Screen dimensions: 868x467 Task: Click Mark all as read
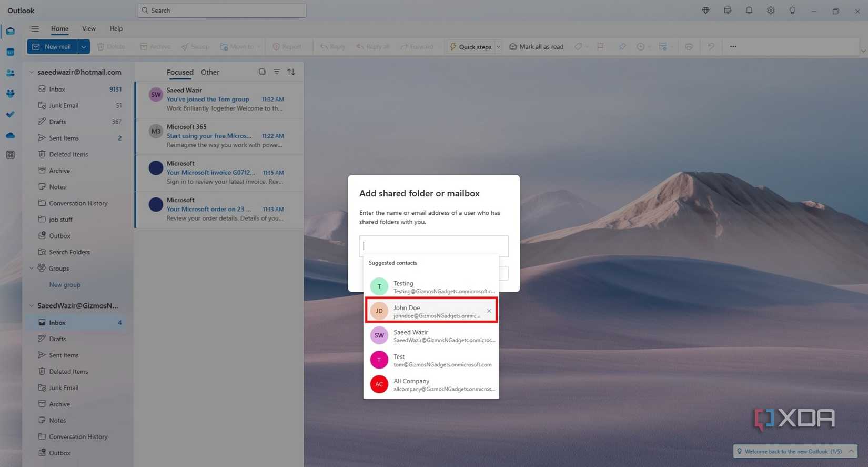click(x=536, y=47)
